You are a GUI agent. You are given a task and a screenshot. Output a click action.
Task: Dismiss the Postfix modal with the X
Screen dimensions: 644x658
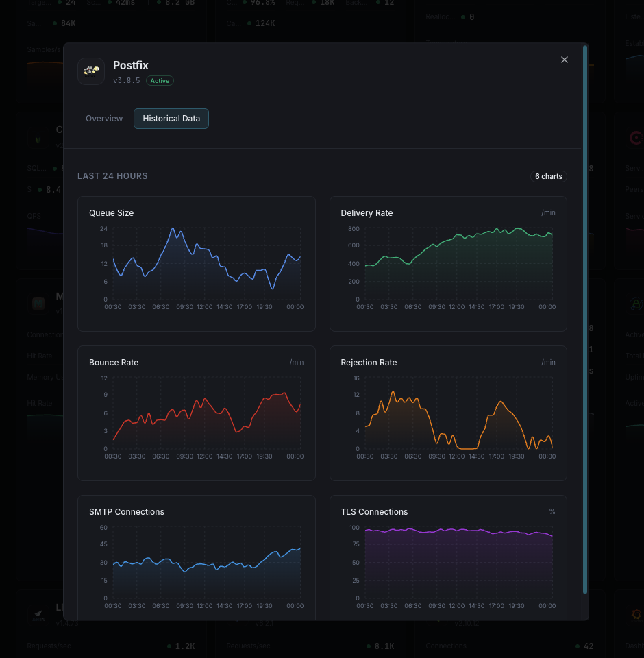point(564,60)
